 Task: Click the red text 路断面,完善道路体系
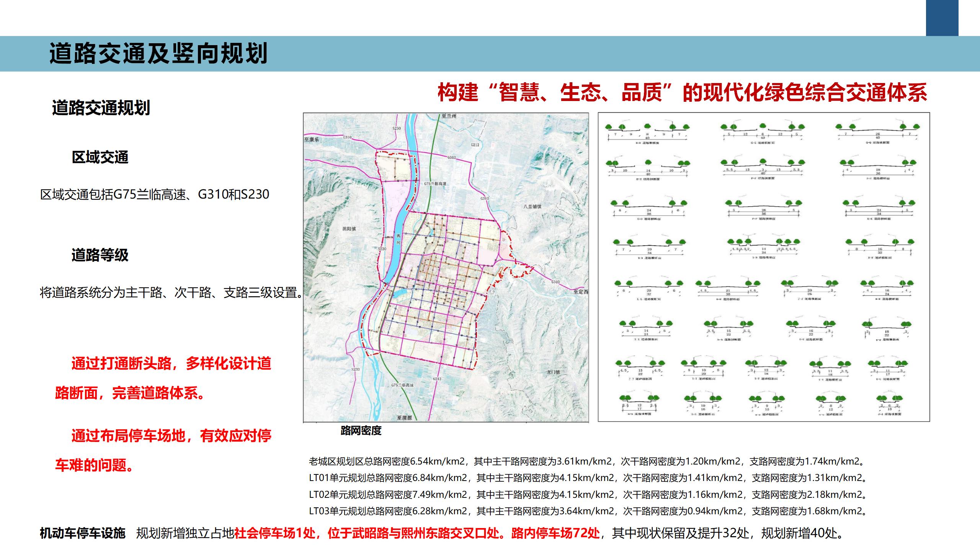131,393
